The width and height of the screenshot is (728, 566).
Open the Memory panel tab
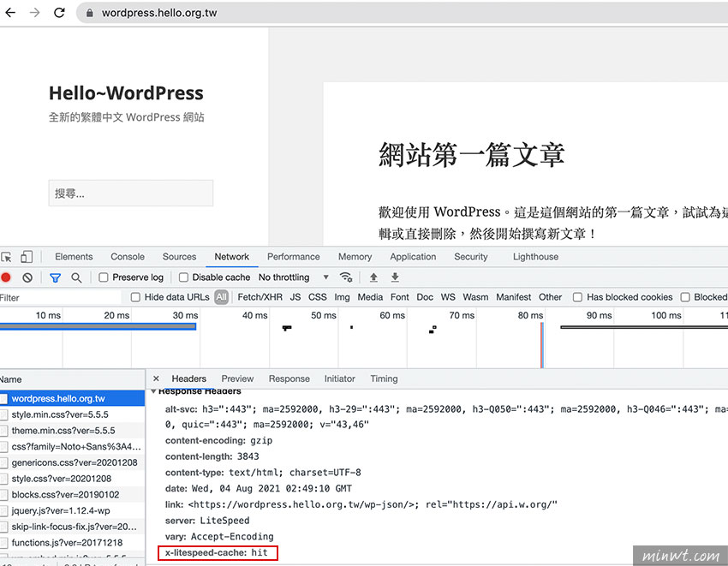point(355,257)
